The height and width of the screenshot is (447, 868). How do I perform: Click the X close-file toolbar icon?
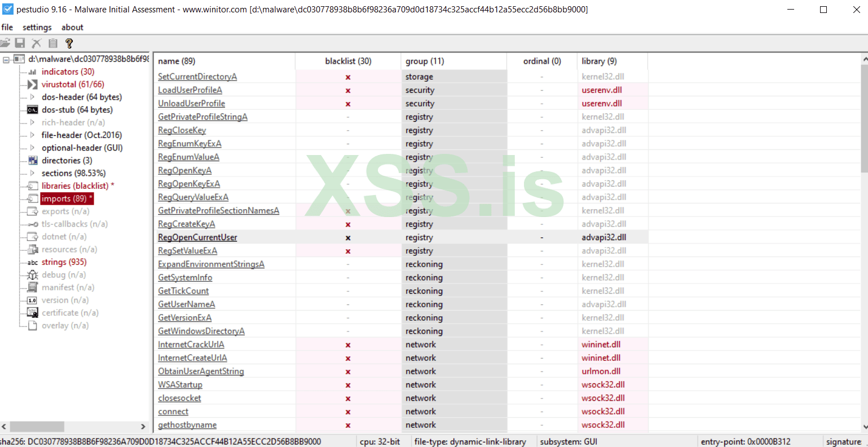coord(36,43)
